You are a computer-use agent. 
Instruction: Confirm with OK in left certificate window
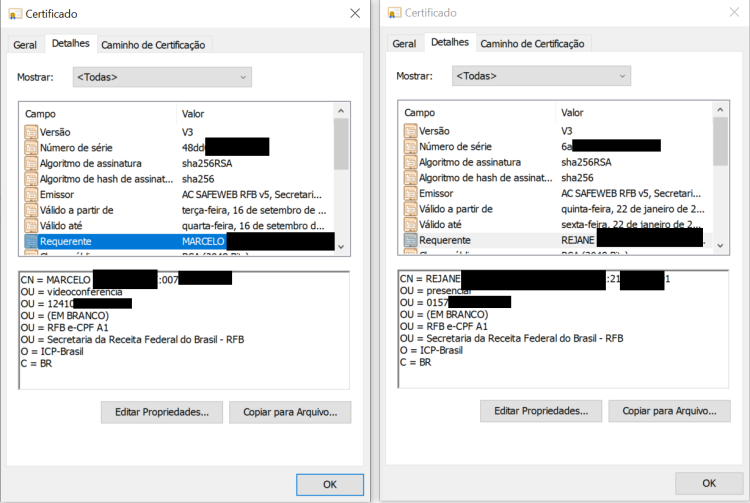pyautogui.click(x=330, y=484)
